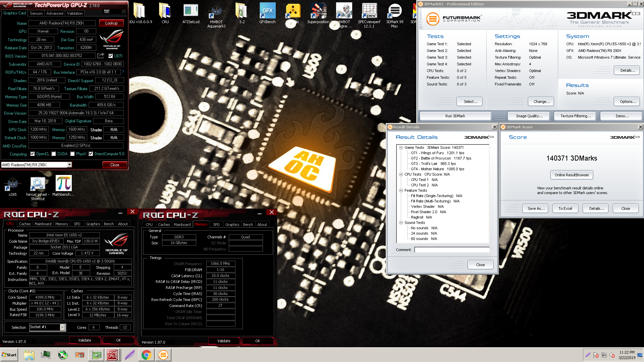Launch Superposition benchmark icon
Viewport: 644px width, 362px height.
pos(318,13)
